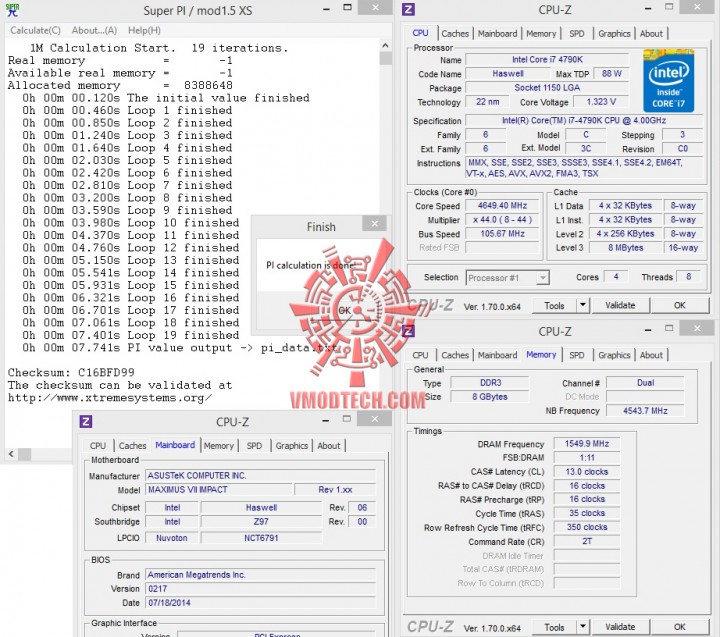Click the Checksum: C16BFD99 line in Super PI
Image resolution: width=720 pixels, height=637 pixels.
(71, 372)
